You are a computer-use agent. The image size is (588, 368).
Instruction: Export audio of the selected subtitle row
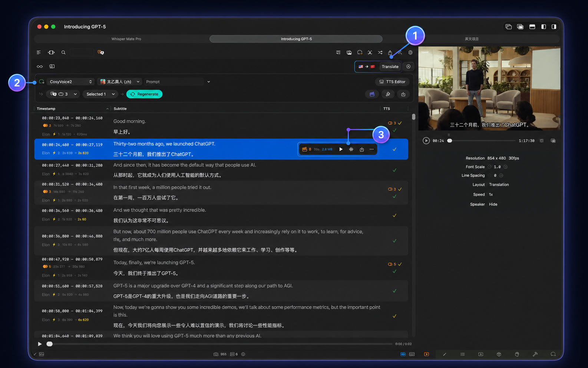point(362,149)
